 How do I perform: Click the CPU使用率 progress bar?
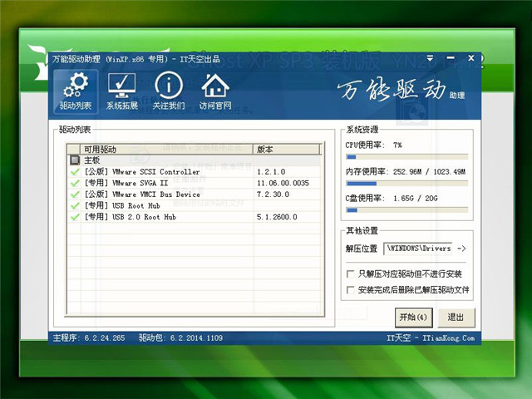pos(406,157)
